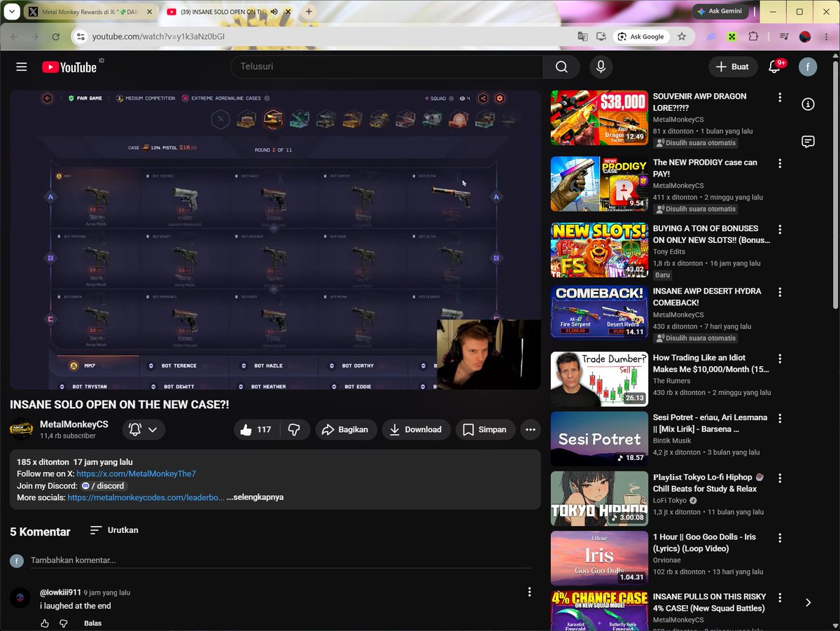840x631 pixels.
Task: Open the YouTube guide hamburger menu
Action: [22, 67]
